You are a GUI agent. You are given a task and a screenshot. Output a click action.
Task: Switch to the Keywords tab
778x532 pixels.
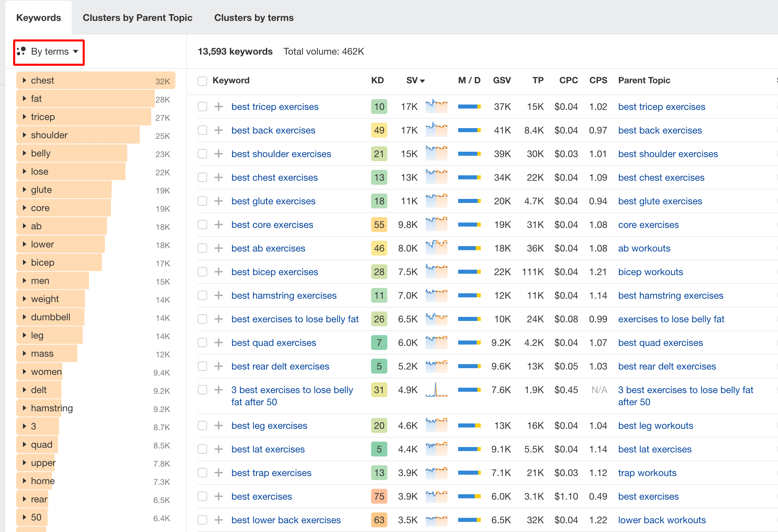coord(39,18)
